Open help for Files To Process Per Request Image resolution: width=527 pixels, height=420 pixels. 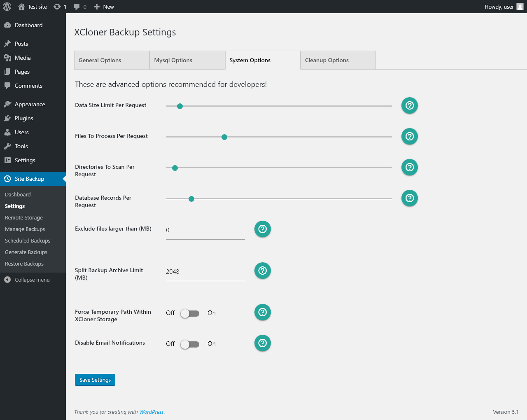(x=409, y=136)
